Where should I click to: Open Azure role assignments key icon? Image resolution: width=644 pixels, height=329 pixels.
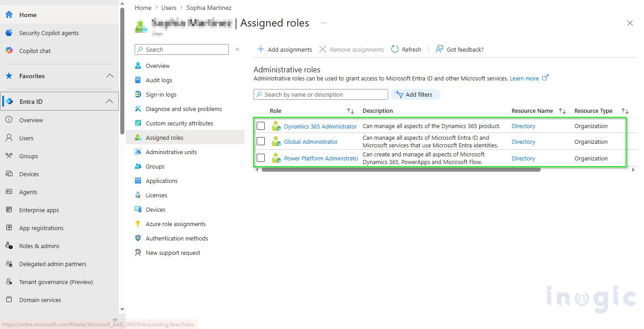[138, 224]
